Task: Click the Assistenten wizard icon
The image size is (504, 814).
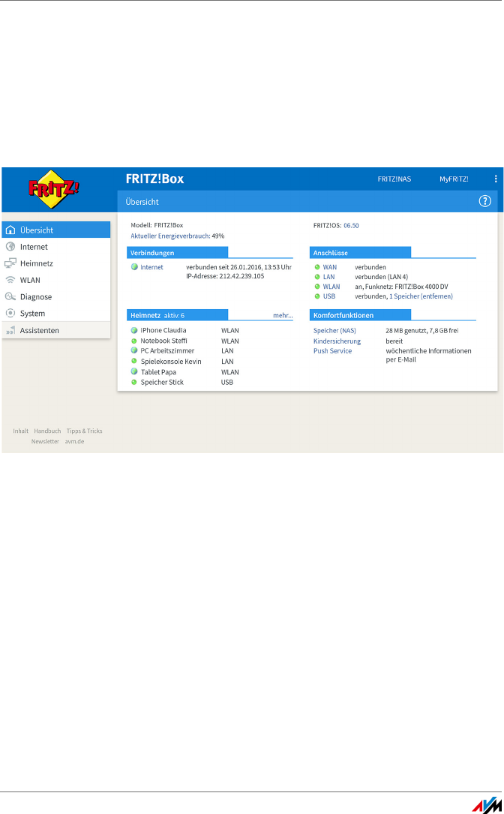Action: click(10, 330)
